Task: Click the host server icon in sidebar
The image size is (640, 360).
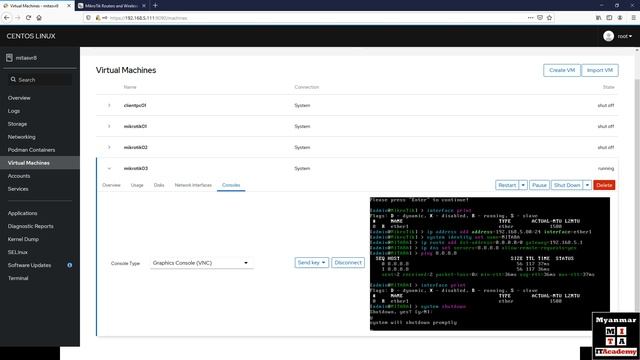Action: coord(9,58)
